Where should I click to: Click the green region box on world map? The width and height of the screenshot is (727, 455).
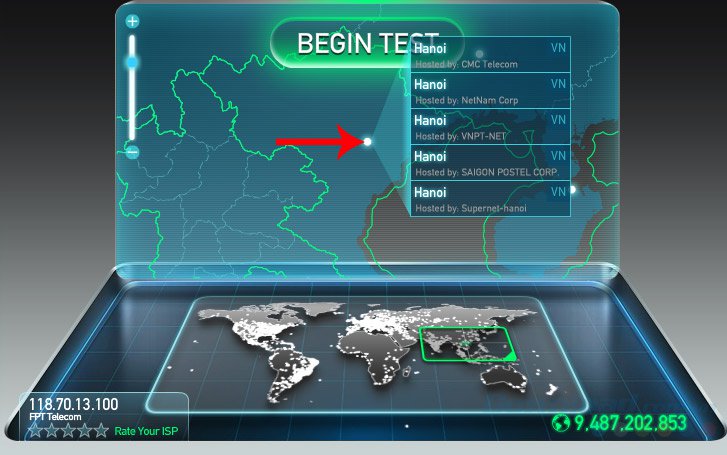[467, 344]
